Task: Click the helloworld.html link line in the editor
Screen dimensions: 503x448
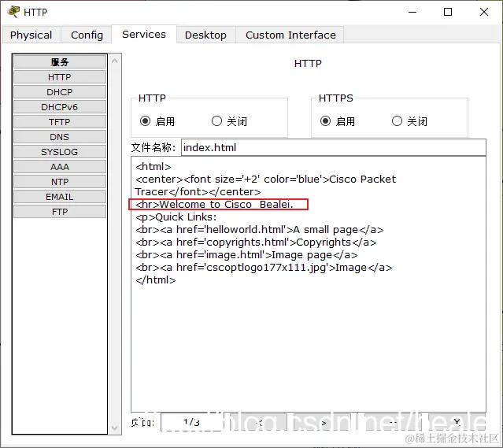Action: tap(259, 230)
